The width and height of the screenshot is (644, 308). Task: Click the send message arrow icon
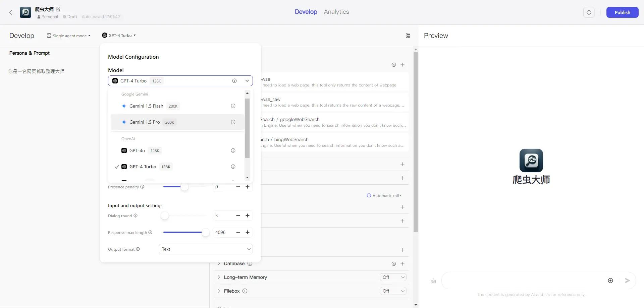[x=627, y=281]
